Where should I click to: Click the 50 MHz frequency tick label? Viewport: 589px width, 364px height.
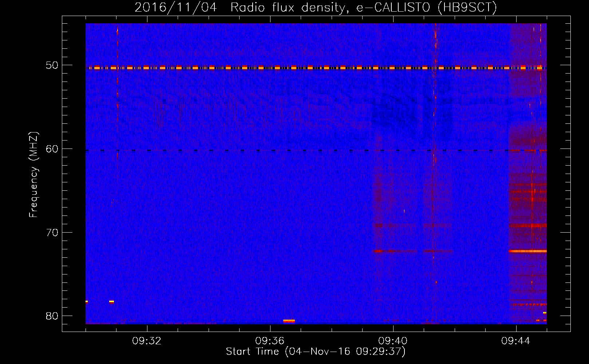click(52, 65)
